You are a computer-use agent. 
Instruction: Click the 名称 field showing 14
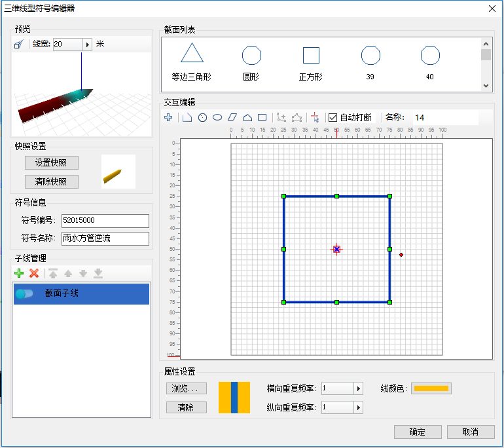tap(446, 118)
